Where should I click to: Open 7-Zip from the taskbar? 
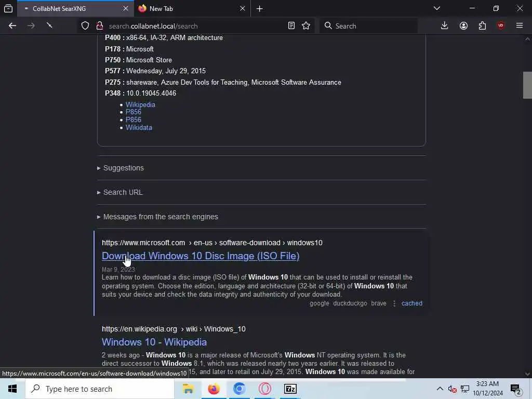click(290, 389)
